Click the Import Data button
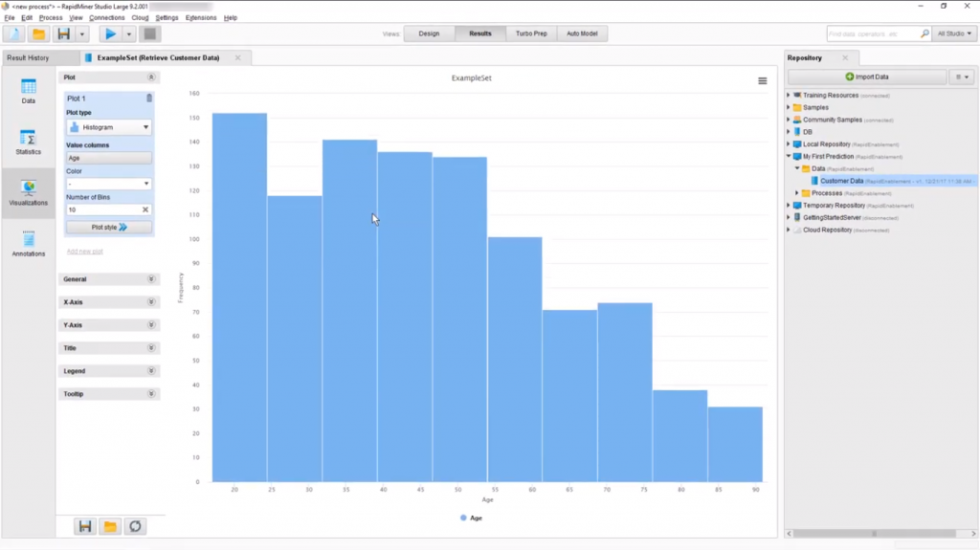This screenshot has width=980, height=550. tap(867, 77)
